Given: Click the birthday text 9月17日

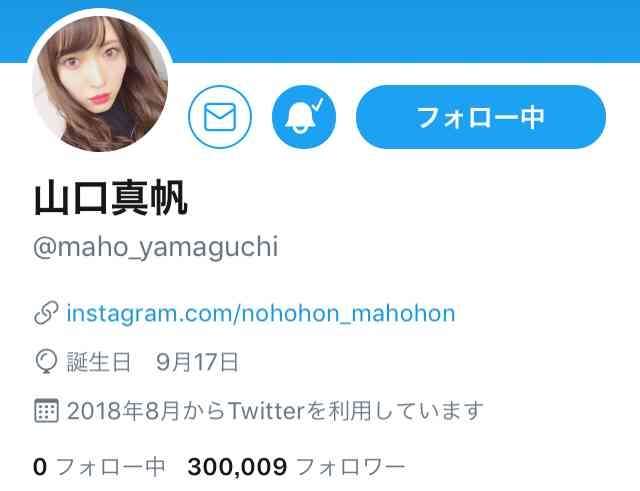Looking at the screenshot, I should coord(197,362).
